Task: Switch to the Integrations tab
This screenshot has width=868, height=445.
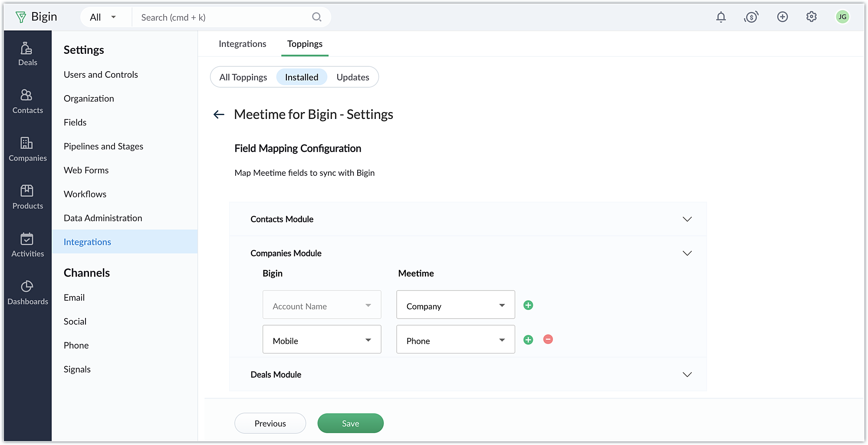Action: click(x=242, y=44)
